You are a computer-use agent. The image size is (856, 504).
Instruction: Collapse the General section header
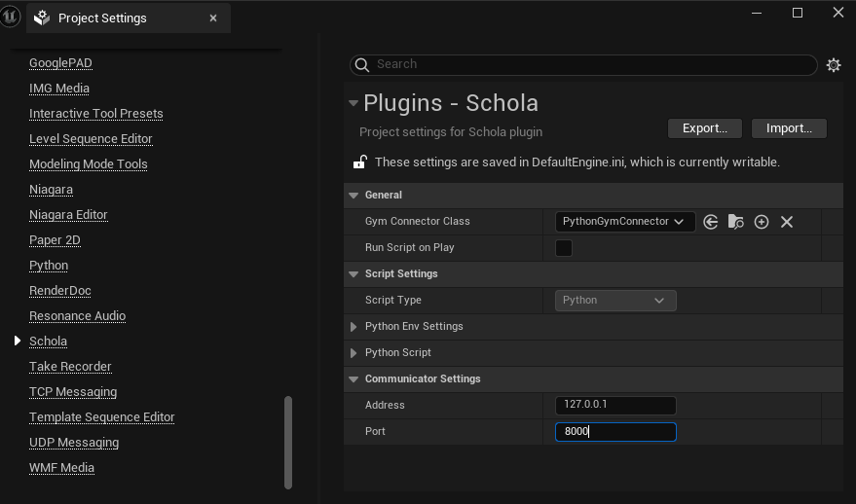tap(353, 196)
